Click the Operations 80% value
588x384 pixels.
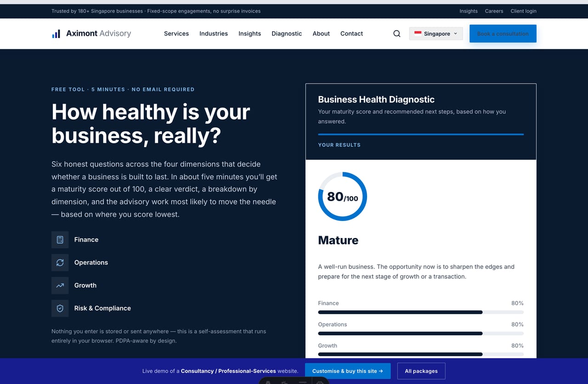[x=517, y=324]
